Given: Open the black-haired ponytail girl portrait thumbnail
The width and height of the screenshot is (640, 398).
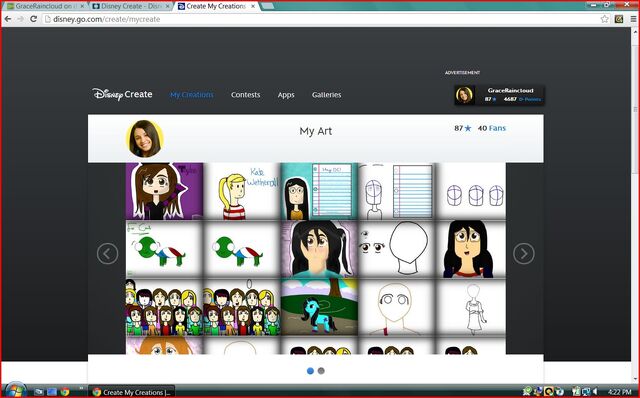Looking at the screenshot, I should pyautogui.click(x=319, y=249).
